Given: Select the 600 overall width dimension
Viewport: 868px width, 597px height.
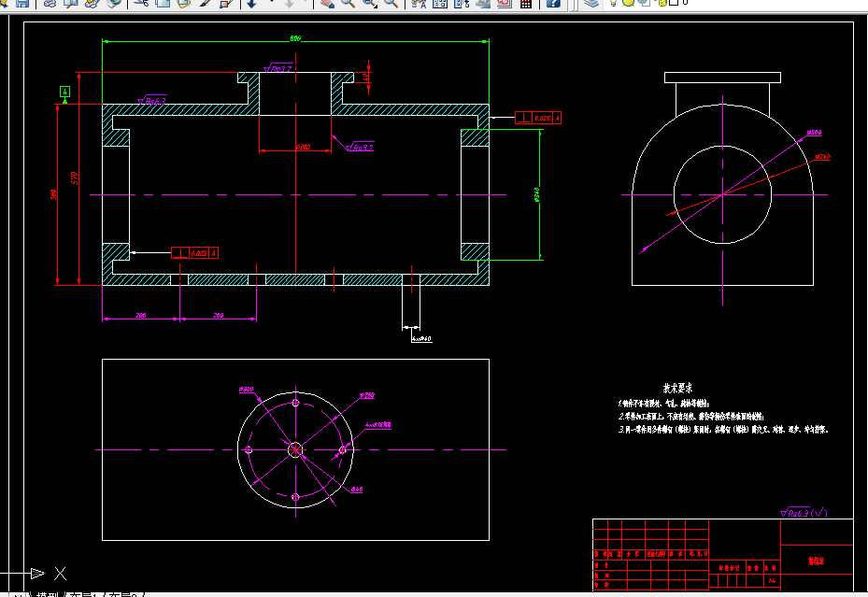Looking at the screenshot, I should (x=295, y=38).
